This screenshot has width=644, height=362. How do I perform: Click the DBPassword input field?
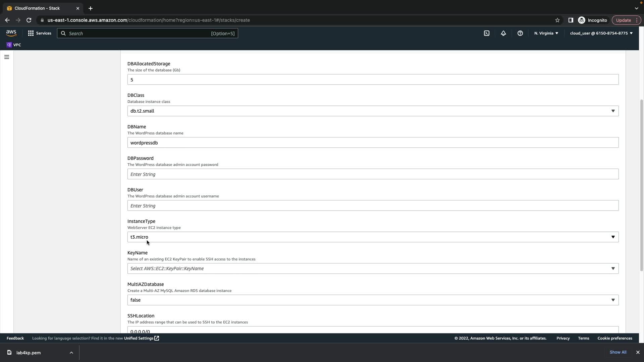pyautogui.click(x=373, y=174)
